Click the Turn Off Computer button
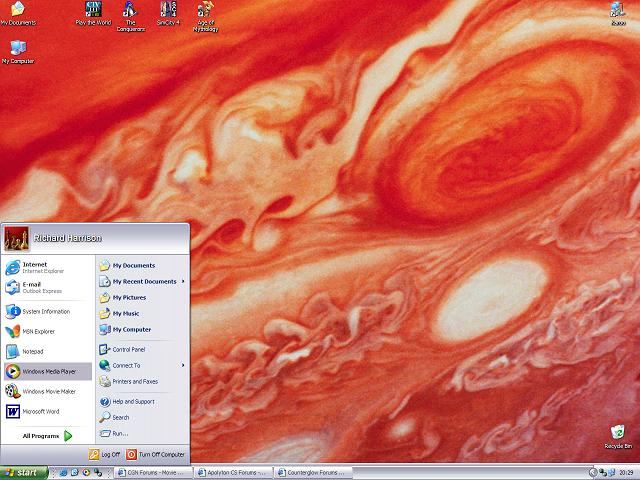The image size is (640, 480). 156,454
